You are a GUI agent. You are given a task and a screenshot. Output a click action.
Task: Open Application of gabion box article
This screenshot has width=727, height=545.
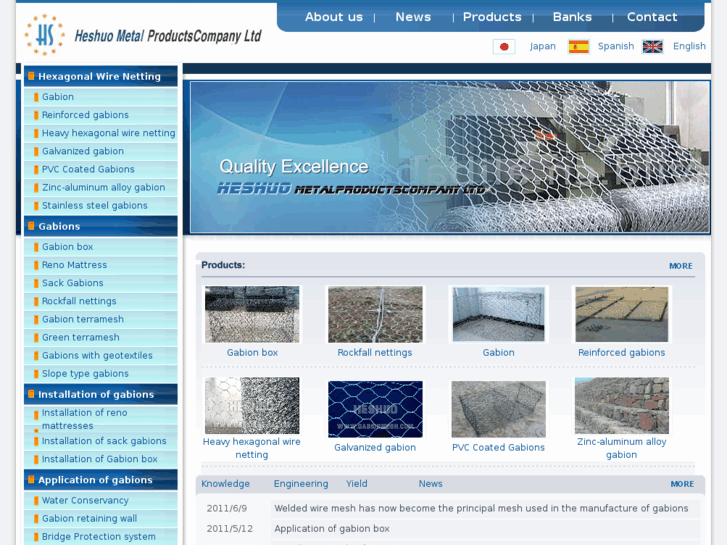[x=332, y=529]
